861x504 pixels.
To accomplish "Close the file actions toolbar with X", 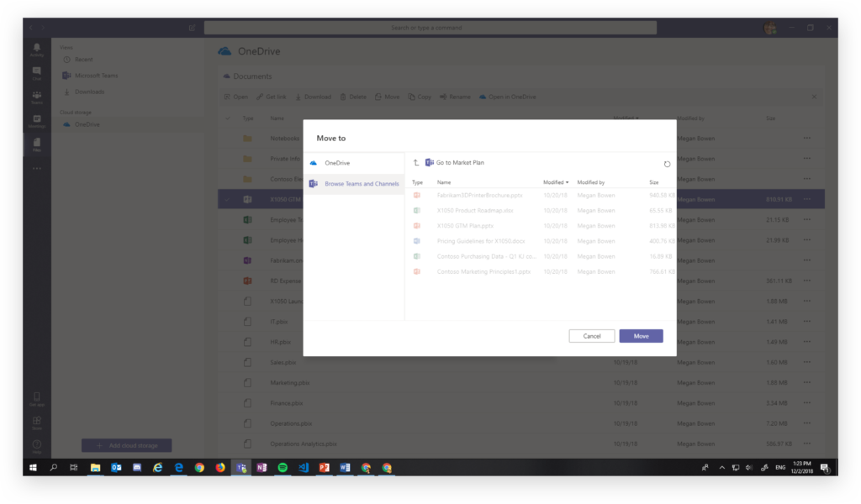I will (814, 97).
